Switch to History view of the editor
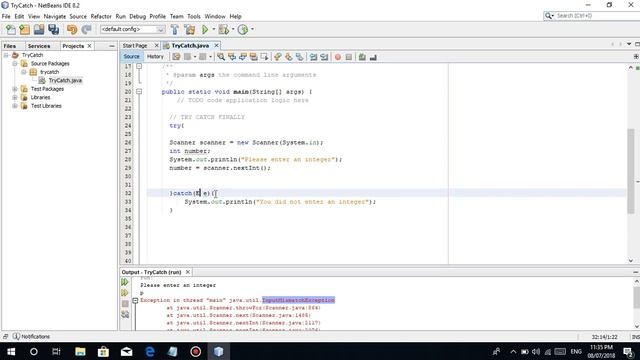This screenshot has height=360, width=640. tap(155, 57)
